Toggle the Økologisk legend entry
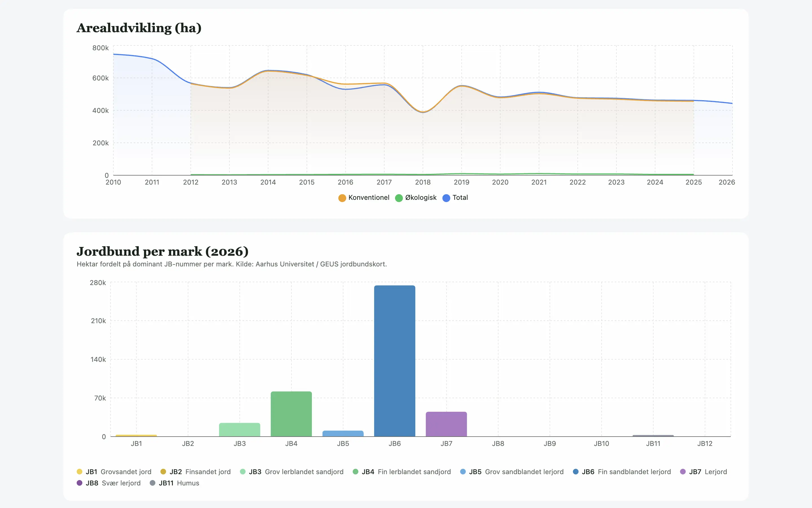This screenshot has width=812, height=508. tap(416, 198)
